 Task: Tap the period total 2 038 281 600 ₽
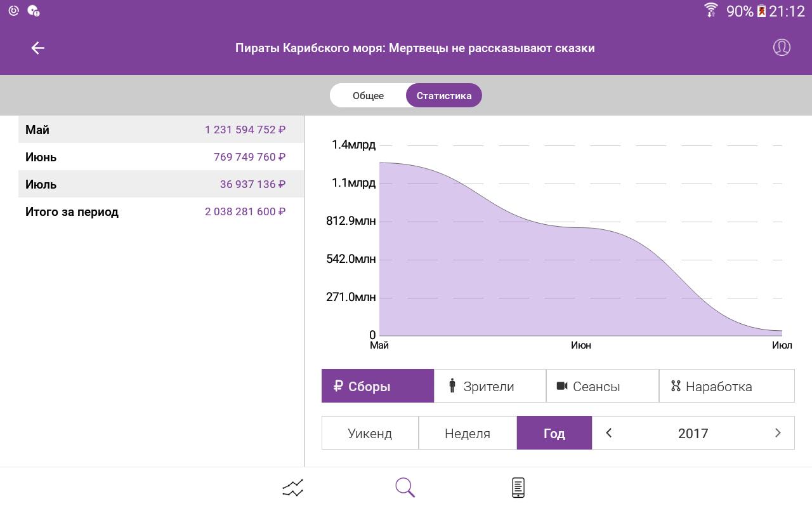coord(245,211)
